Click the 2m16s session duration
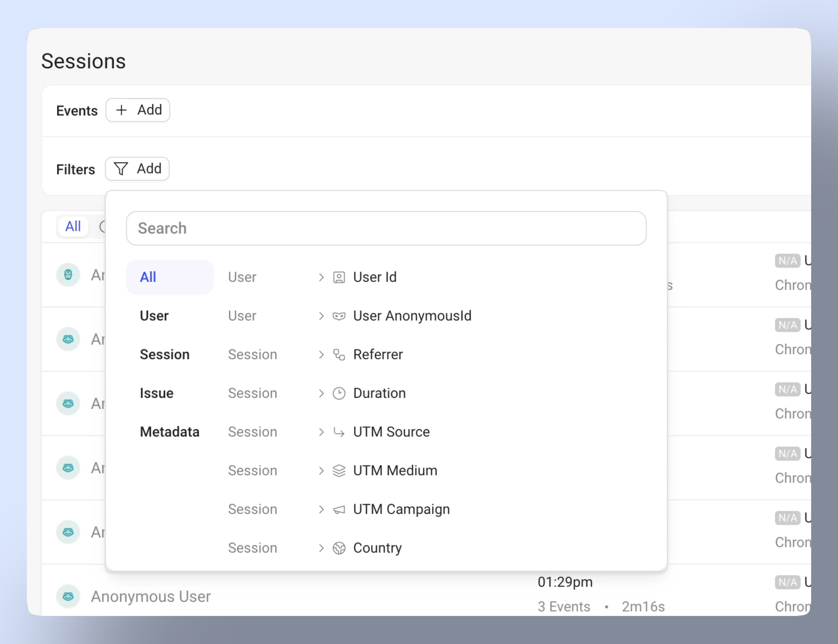This screenshot has width=838, height=644. click(643, 606)
